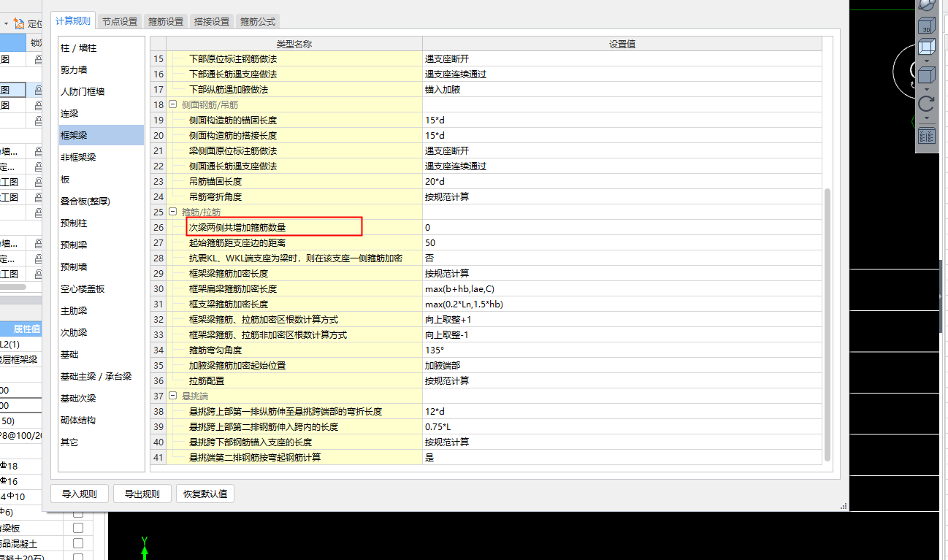Select 基础次梁 in category list

tap(101, 398)
